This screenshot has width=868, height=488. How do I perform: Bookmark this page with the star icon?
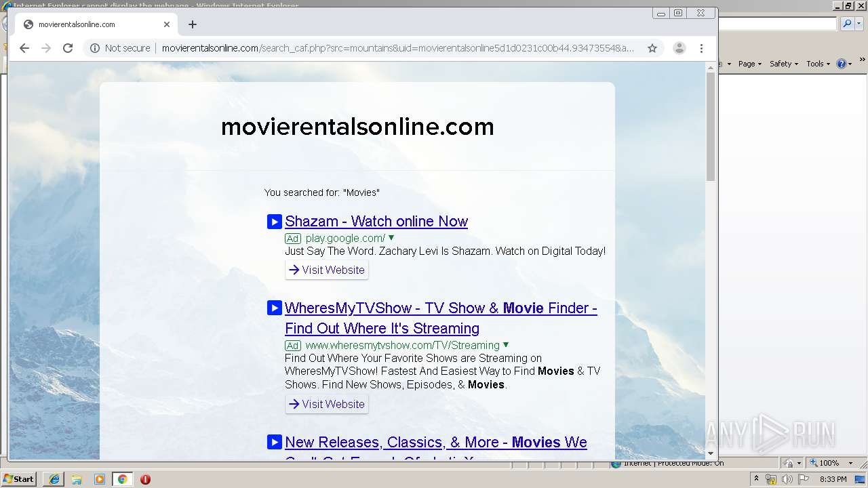(x=652, y=48)
